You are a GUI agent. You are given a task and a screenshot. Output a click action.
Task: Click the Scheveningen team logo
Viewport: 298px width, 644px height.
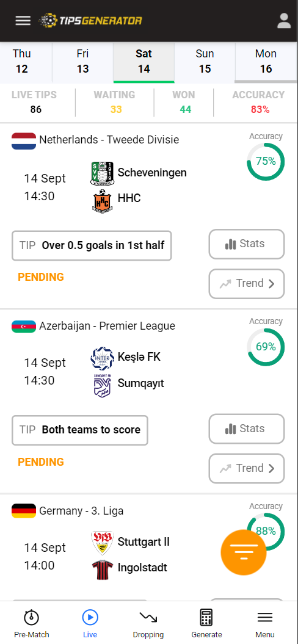[x=102, y=173]
